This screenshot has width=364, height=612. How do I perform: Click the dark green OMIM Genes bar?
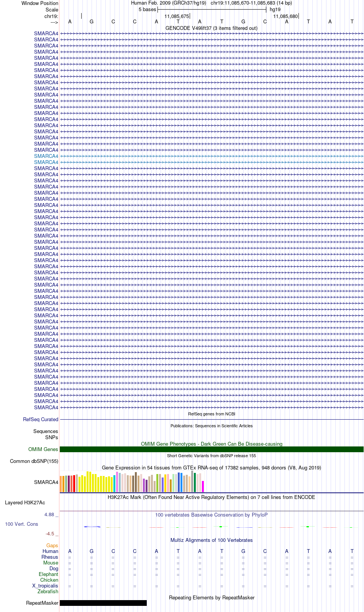click(212, 449)
